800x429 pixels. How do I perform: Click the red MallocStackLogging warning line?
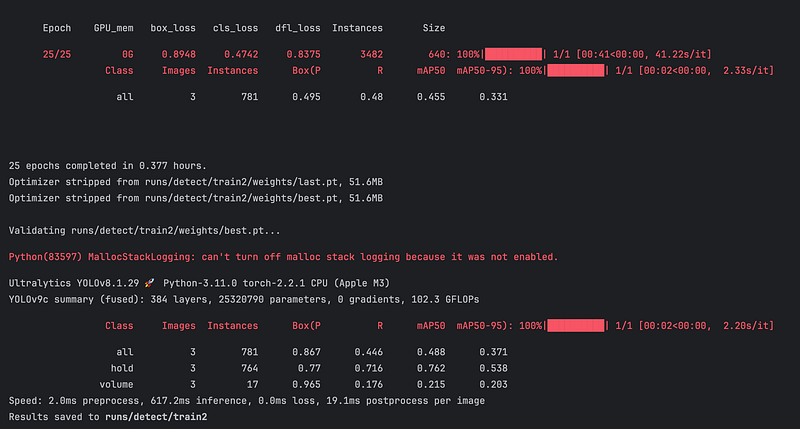click(283, 257)
